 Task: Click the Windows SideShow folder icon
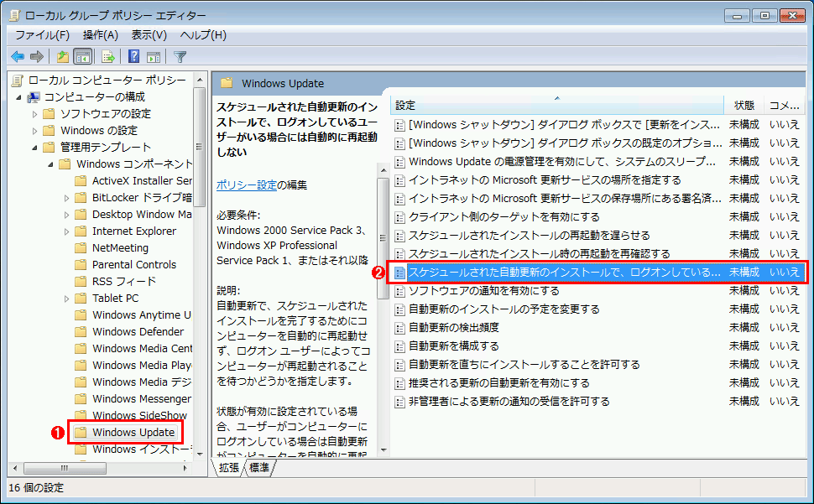(81, 416)
